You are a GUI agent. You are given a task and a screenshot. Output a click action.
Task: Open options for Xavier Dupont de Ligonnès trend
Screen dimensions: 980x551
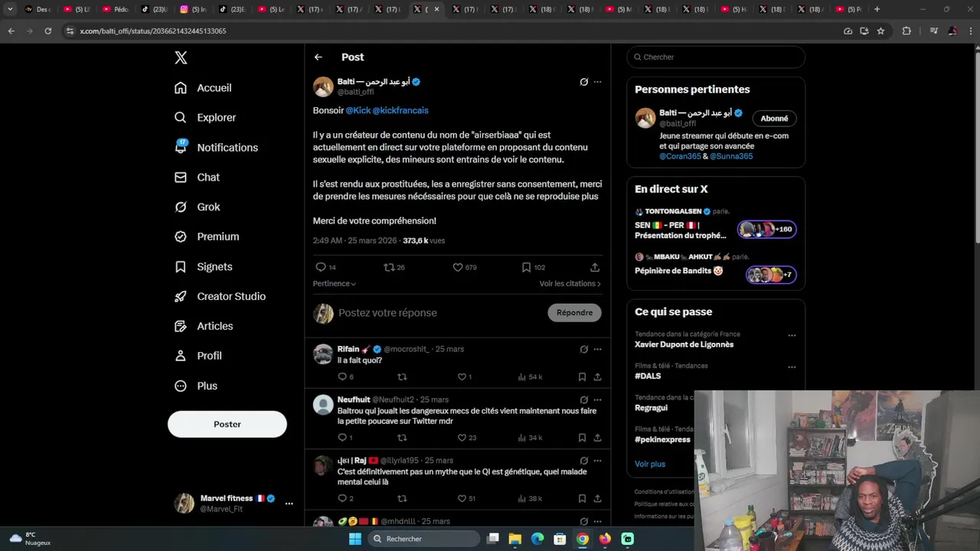792,335
